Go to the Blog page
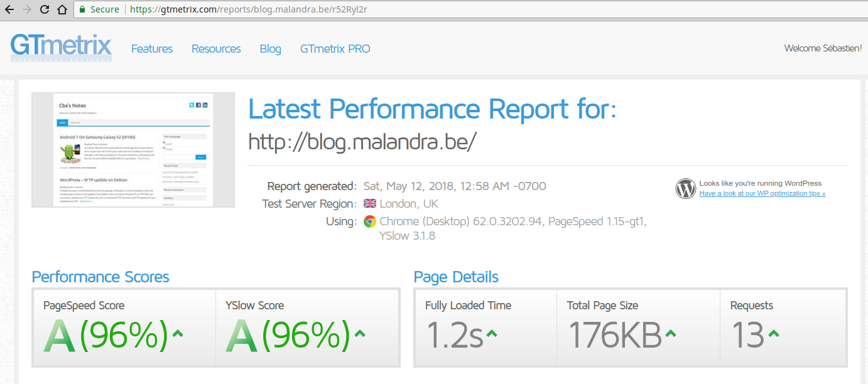Viewport: 868px width, 384px height. 270,49
